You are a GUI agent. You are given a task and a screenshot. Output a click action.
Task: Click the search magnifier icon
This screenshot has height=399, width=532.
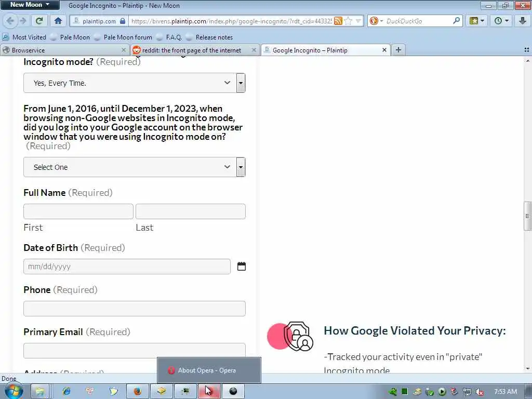456,21
